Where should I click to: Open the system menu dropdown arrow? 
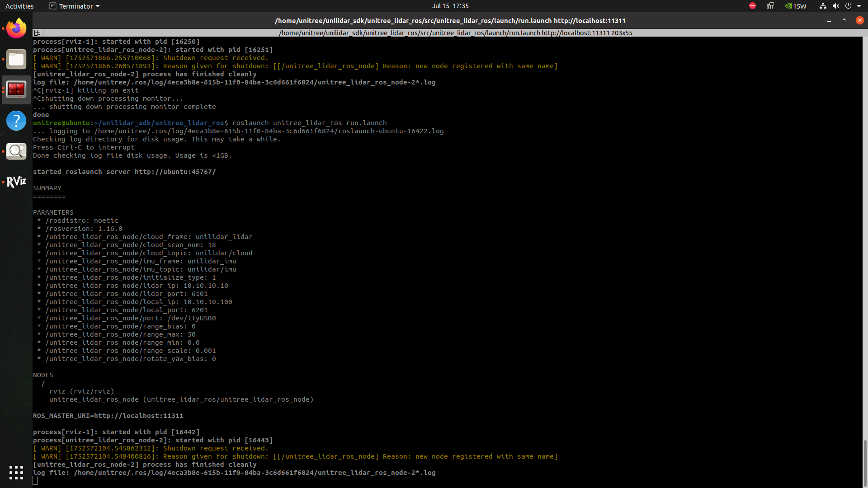tap(859, 6)
